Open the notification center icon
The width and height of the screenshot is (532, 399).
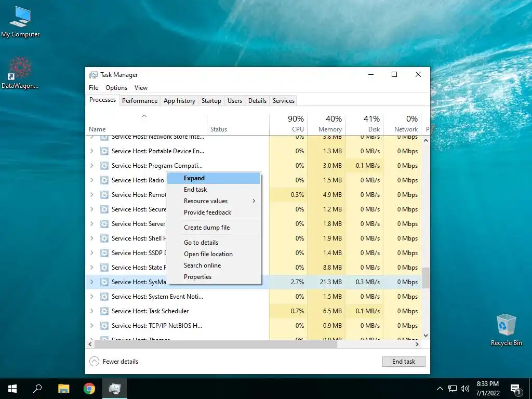(515, 389)
